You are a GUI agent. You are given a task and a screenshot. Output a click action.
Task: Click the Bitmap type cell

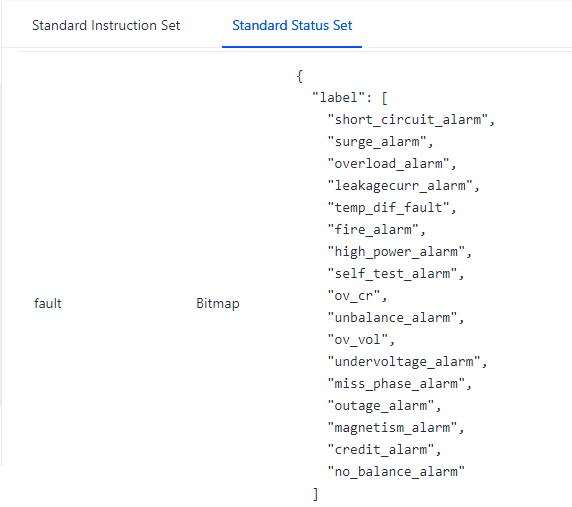click(218, 303)
